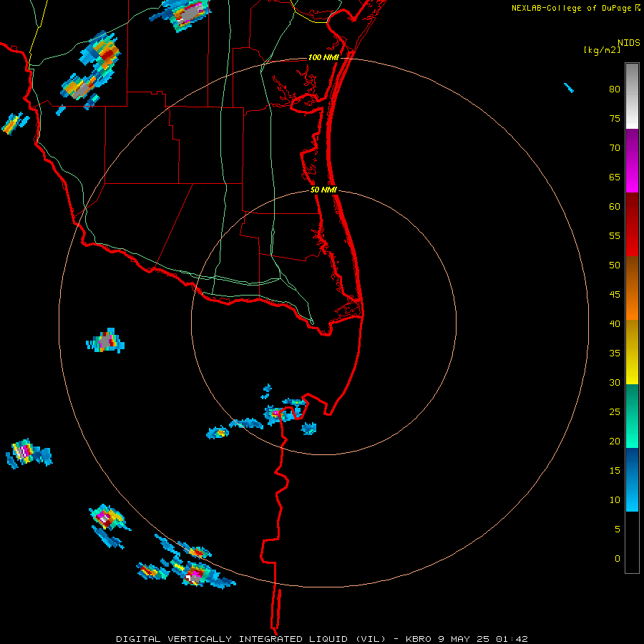Pick the red segment of the color bar
This screenshot has width=644, height=644.
pos(632,225)
